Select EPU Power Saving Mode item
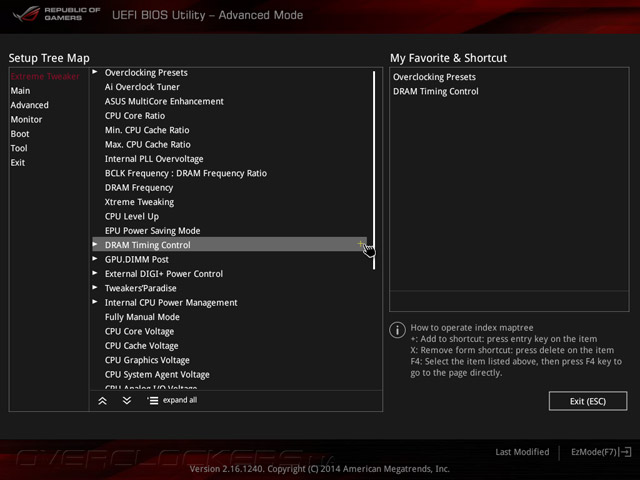 tap(152, 231)
